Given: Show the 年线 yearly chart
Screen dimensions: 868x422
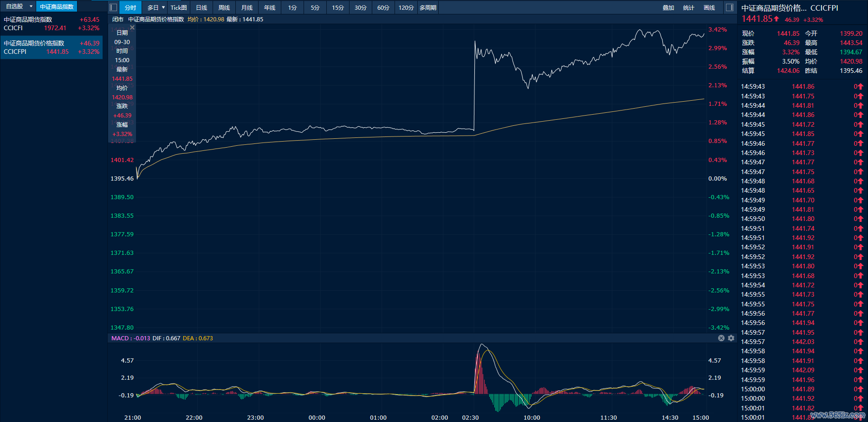Looking at the screenshot, I should (x=270, y=7).
